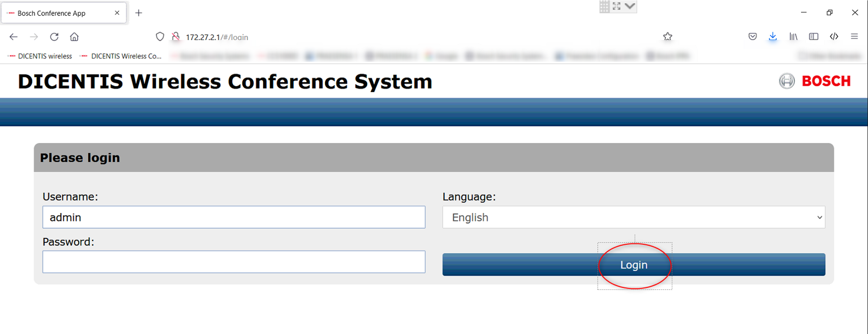868x334 pixels.
Task: Close the Bosch Conference App tab
Action: tap(117, 13)
